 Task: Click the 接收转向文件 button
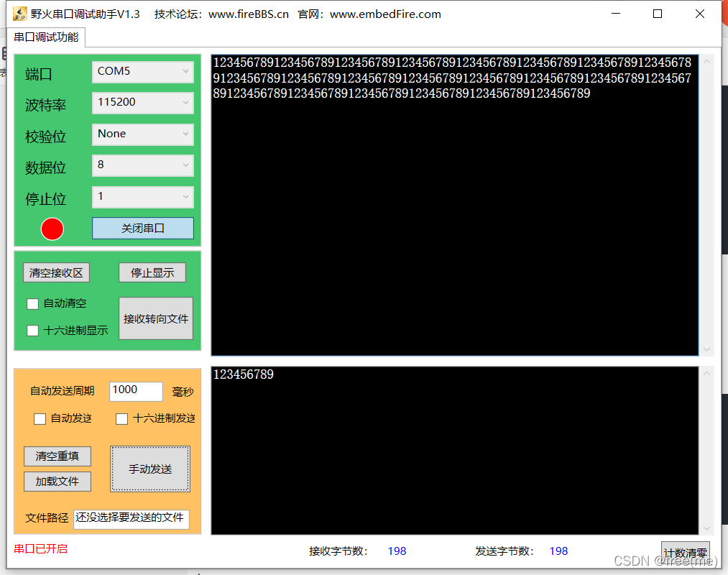156,318
